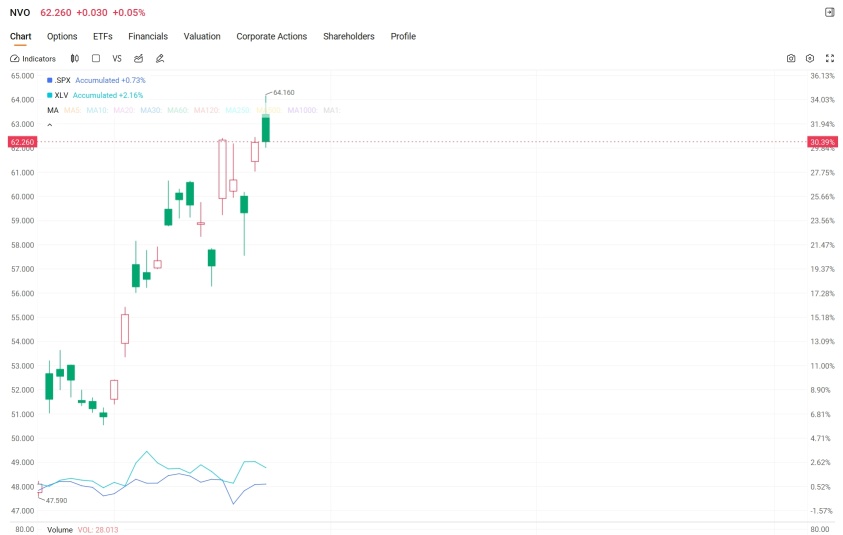Take a chart snapshot with camera icon
Viewport: 843px width, 535px height.
[x=790, y=59]
